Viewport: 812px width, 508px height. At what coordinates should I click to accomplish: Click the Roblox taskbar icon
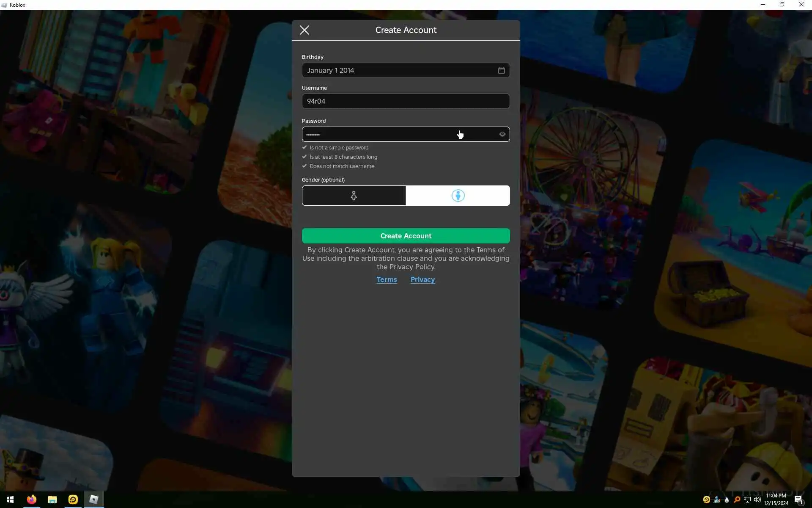pos(93,500)
